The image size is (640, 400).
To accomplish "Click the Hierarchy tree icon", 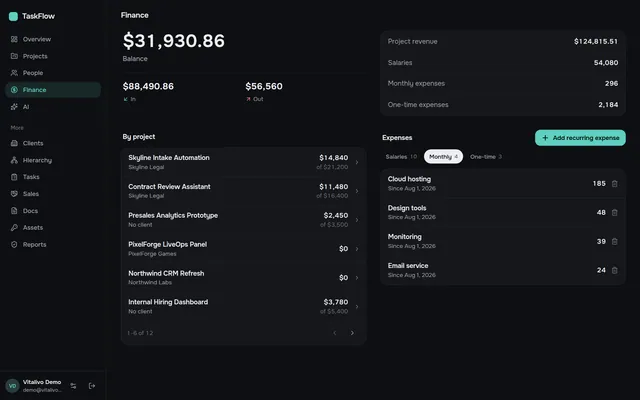I will click(x=14, y=160).
